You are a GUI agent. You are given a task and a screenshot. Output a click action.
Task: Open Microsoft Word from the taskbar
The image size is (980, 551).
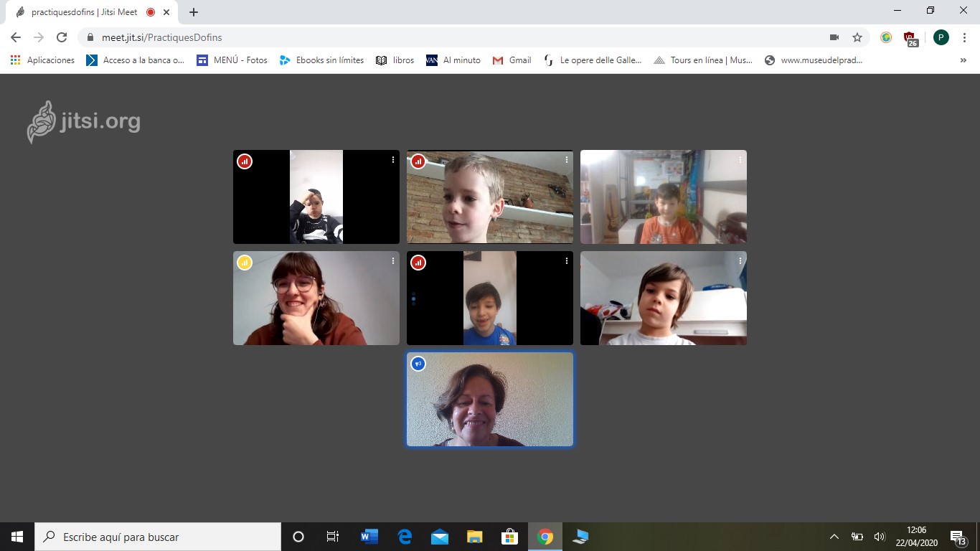pyautogui.click(x=369, y=537)
